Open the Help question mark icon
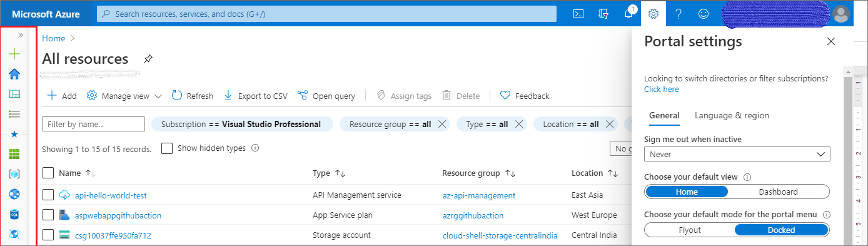The image size is (868, 246). pyautogui.click(x=679, y=13)
